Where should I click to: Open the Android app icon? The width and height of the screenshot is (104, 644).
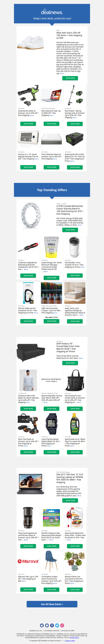click(47, 625)
